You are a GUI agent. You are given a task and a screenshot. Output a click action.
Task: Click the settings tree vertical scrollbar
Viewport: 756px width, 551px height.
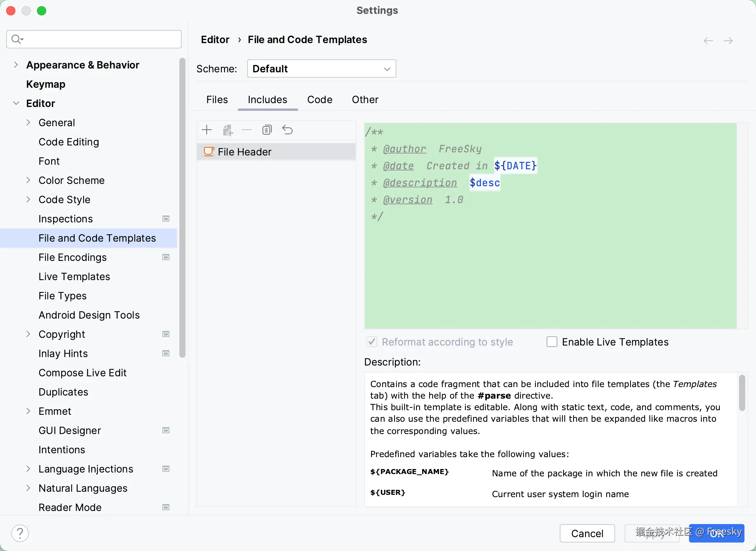[182, 208]
